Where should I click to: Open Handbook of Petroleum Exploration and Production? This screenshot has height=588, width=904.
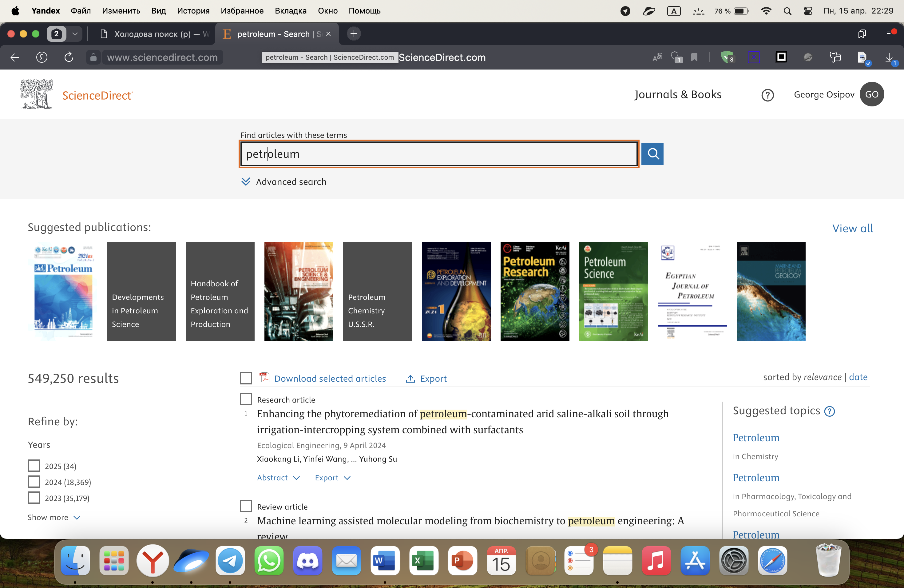pos(220,291)
